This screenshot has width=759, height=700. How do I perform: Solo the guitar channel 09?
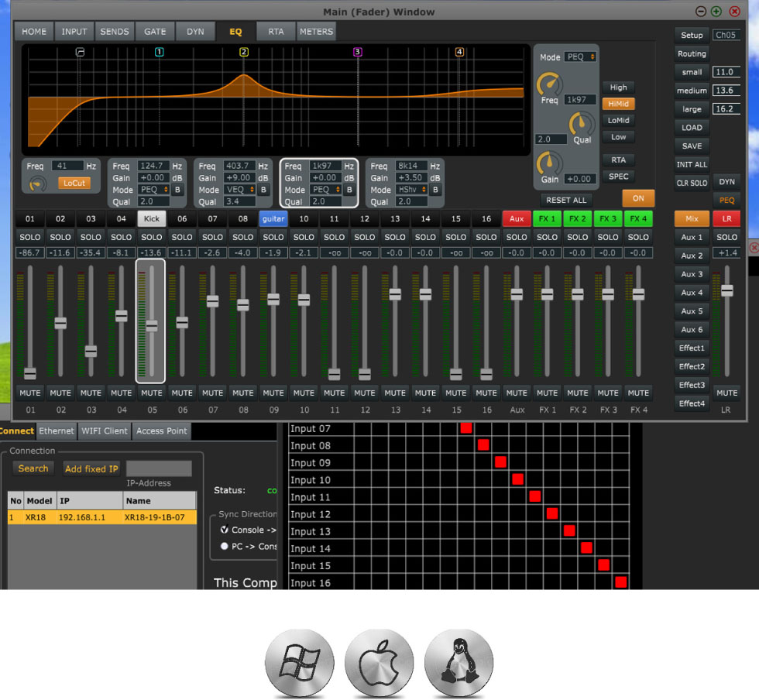click(273, 237)
